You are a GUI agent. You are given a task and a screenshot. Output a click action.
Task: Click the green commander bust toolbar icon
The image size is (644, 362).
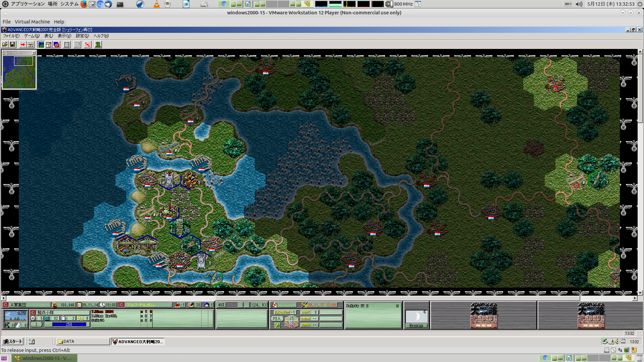tap(98, 45)
